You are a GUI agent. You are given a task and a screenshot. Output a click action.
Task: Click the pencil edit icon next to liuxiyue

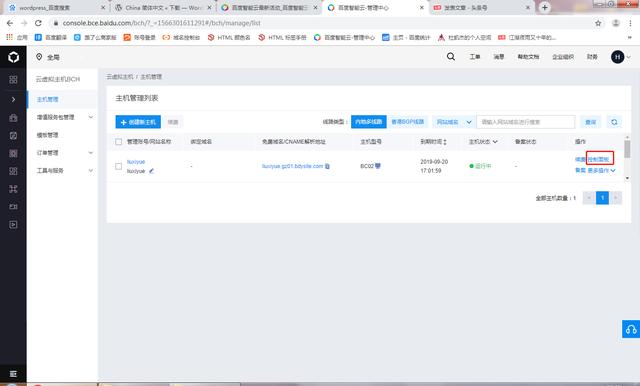pos(151,171)
